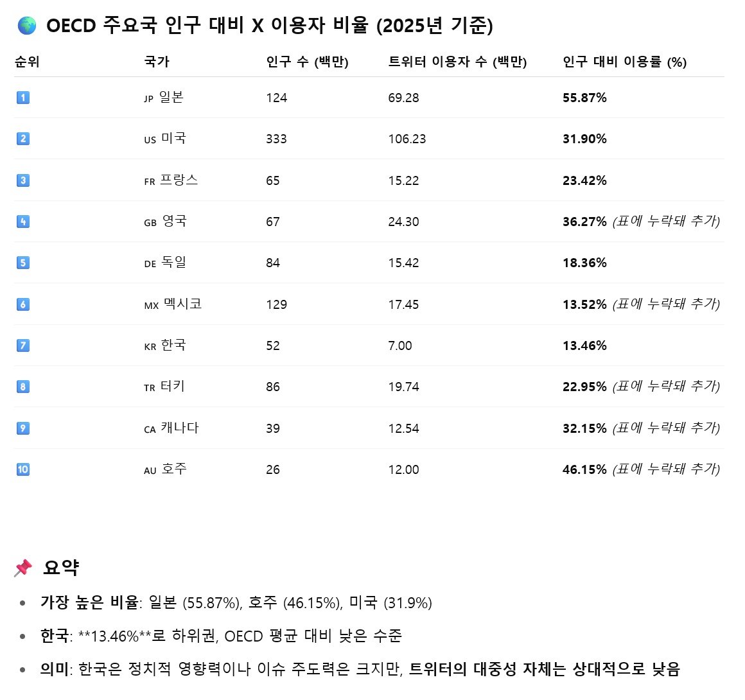The image size is (745, 700).
Task: Click the 순위 column header
Action: coord(27,62)
